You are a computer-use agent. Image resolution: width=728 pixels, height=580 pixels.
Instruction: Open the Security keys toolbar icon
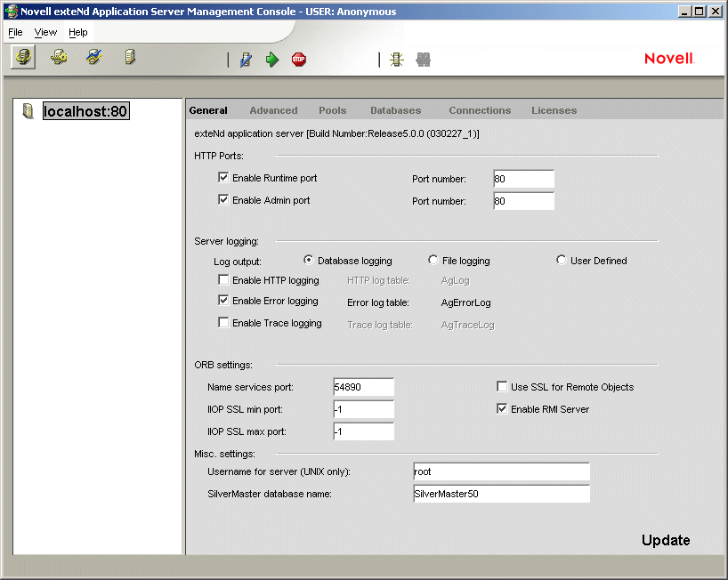tap(59, 57)
